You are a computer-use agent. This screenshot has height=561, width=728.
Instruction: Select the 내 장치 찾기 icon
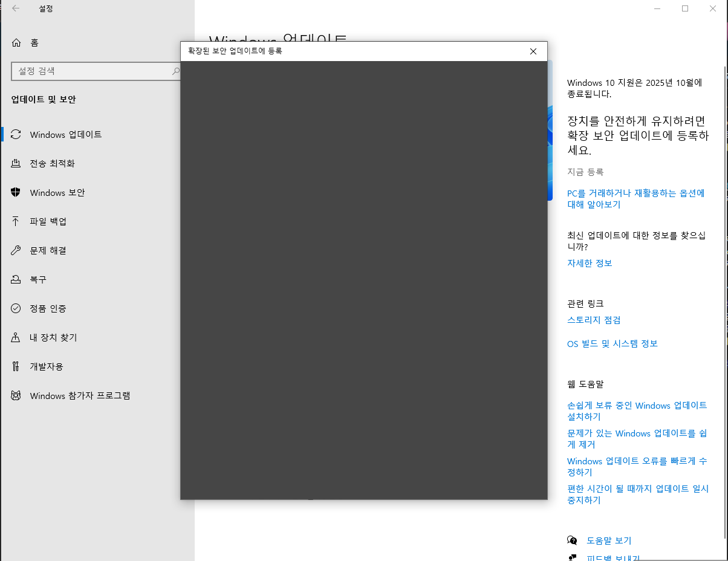tap(16, 337)
